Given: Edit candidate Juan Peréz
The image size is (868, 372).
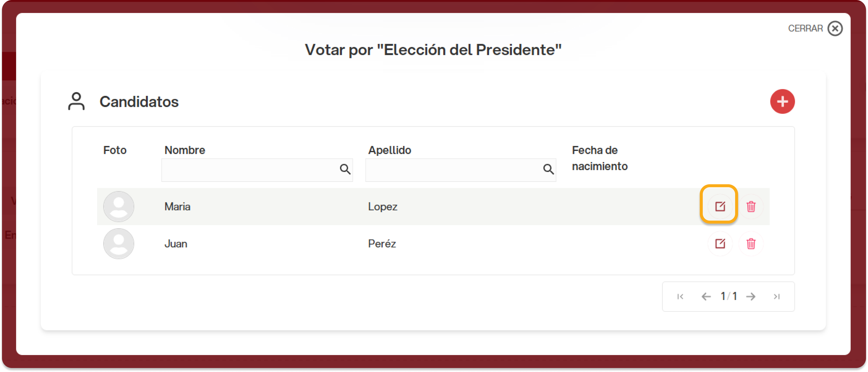Looking at the screenshot, I should pos(720,243).
